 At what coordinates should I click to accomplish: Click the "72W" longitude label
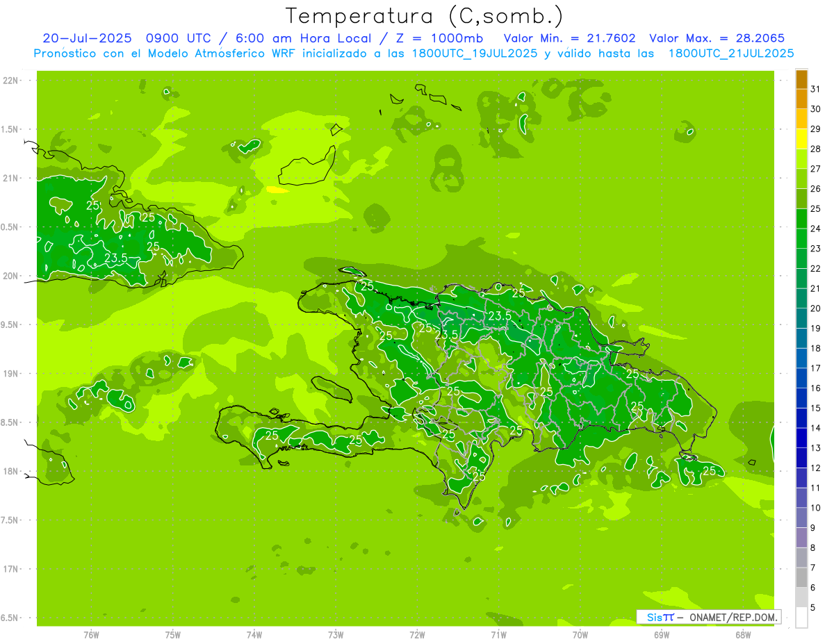coord(417,634)
